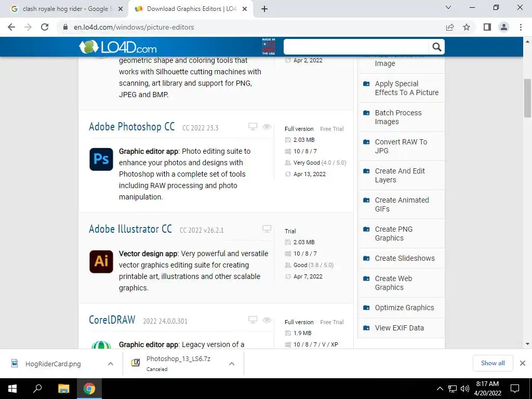Open the tab search chevron
Viewport: 532px width, 399px height.
tap(448, 7)
